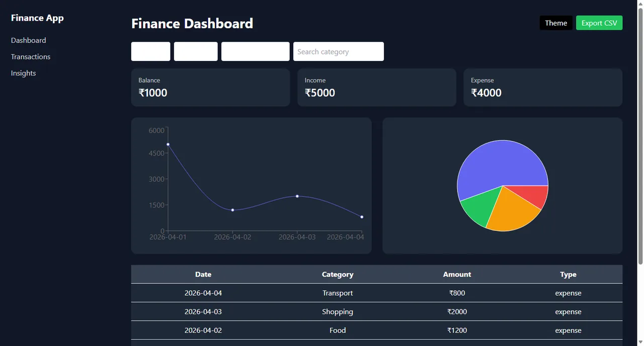Image resolution: width=644 pixels, height=346 pixels.
Task: Click the page vertical scrollbar thumb
Action: (x=640, y=136)
